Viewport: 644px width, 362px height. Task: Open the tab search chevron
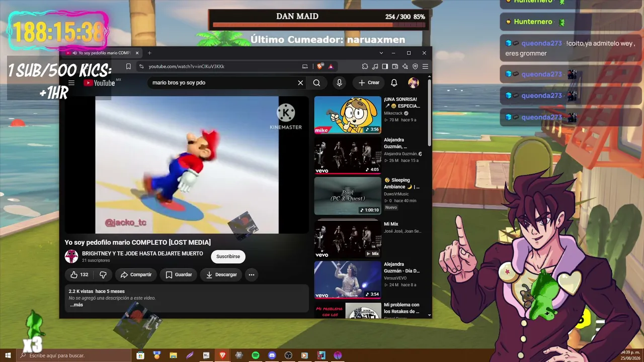click(x=380, y=53)
